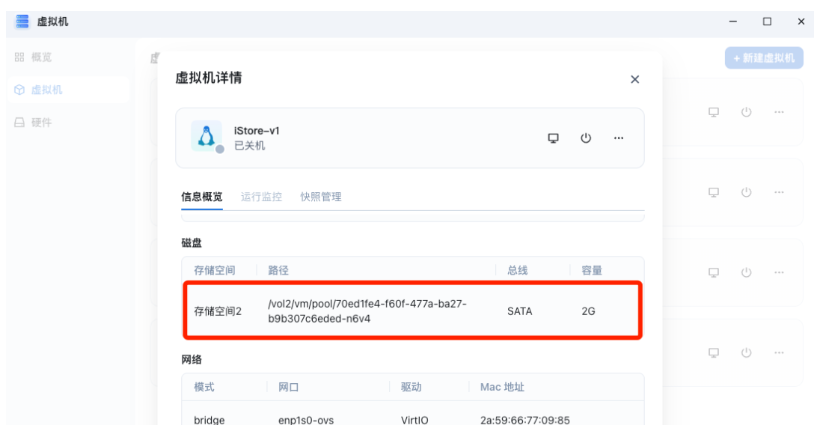Click monitor icon on first background VM row

[x=713, y=112]
